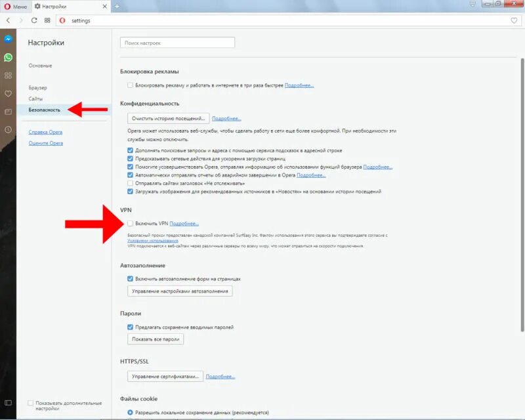Open Подробнее link next to VPN
Viewport: 525px width, 420px height.
pos(184,223)
